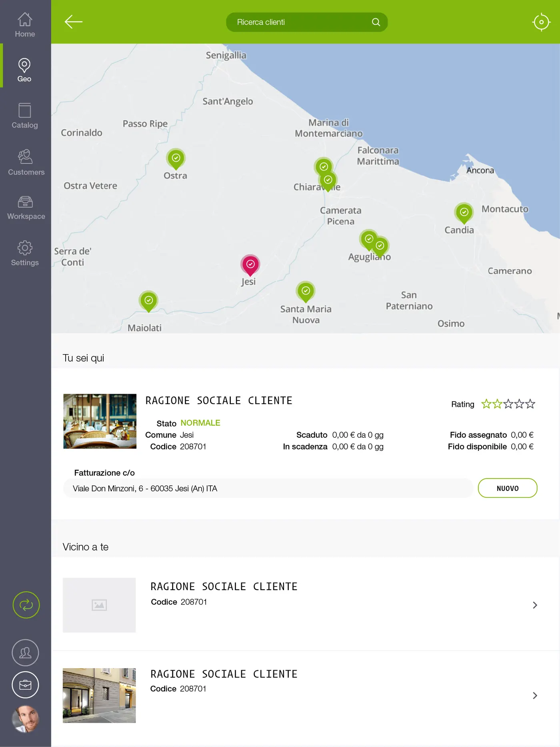Click the Camerano label on map
The image size is (560, 747).
(510, 271)
